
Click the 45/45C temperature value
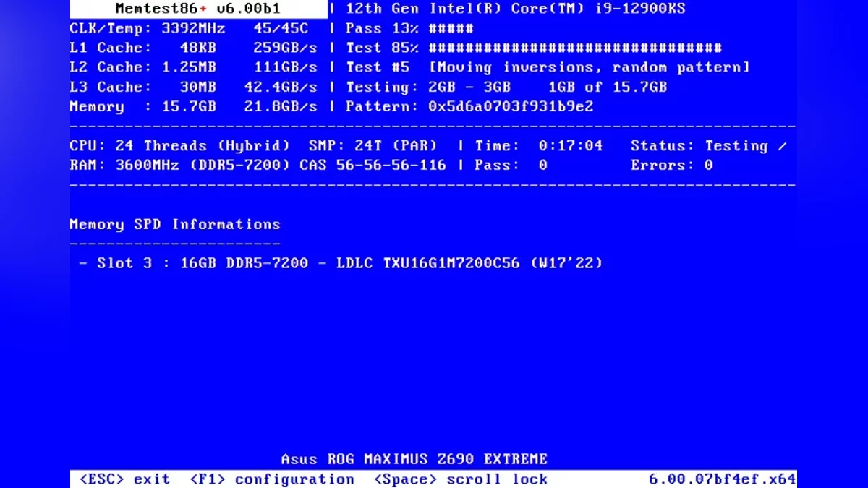click(x=281, y=28)
